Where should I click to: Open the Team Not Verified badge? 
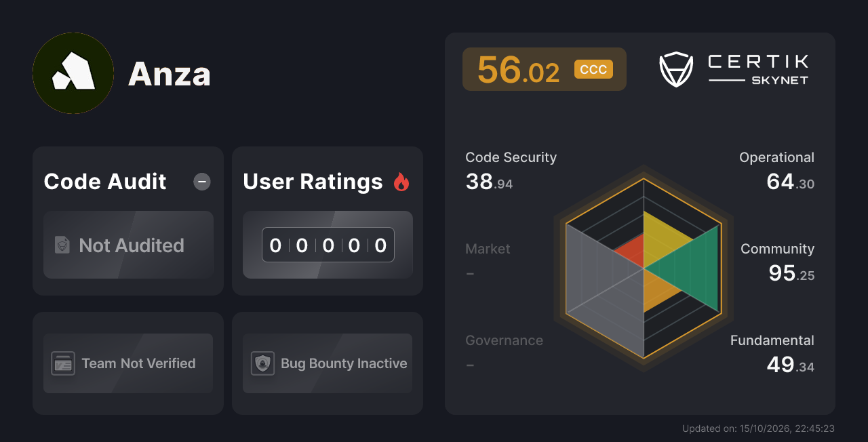128,363
